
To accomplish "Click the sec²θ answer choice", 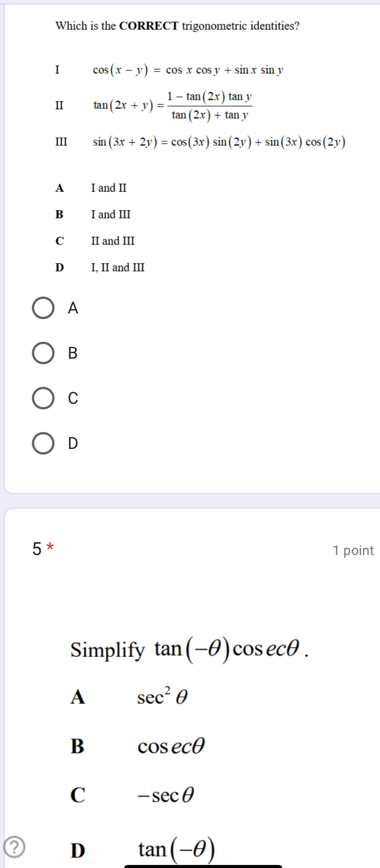I will (x=162, y=696).
